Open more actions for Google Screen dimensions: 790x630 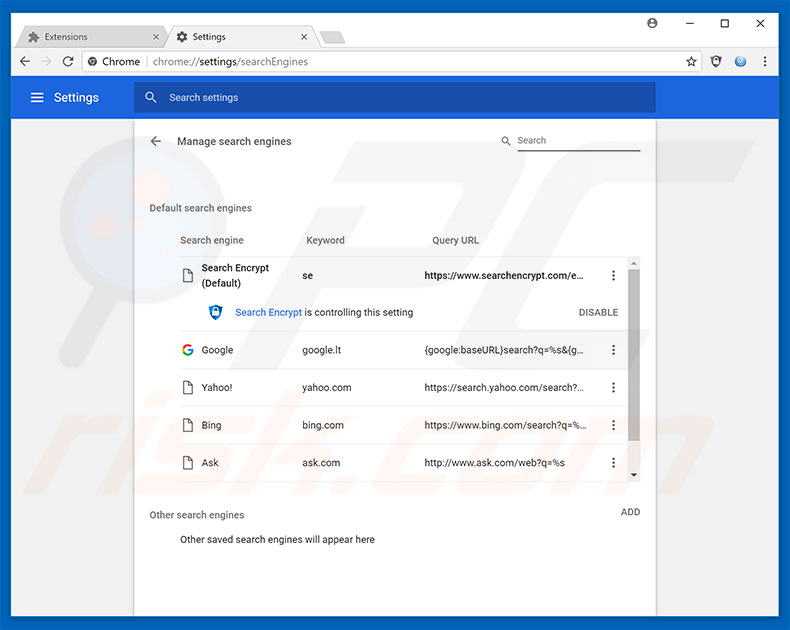point(613,350)
